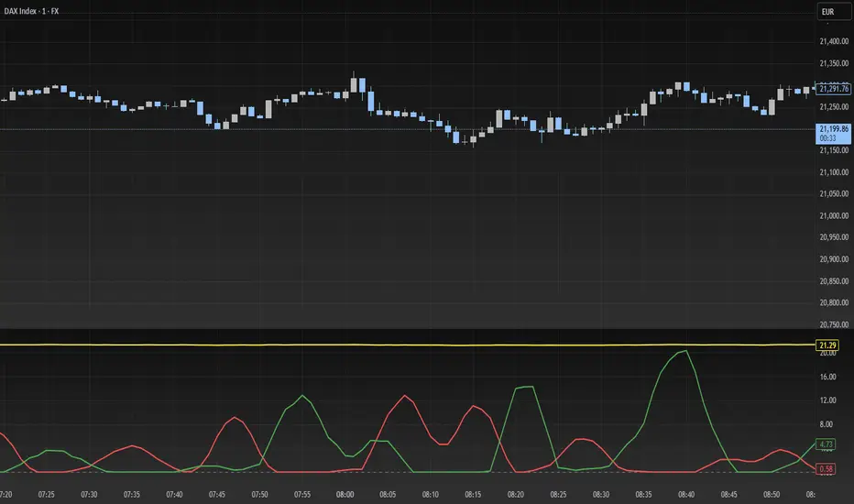Select the 07:25 mark on the time axis

(x=47, y=494)
